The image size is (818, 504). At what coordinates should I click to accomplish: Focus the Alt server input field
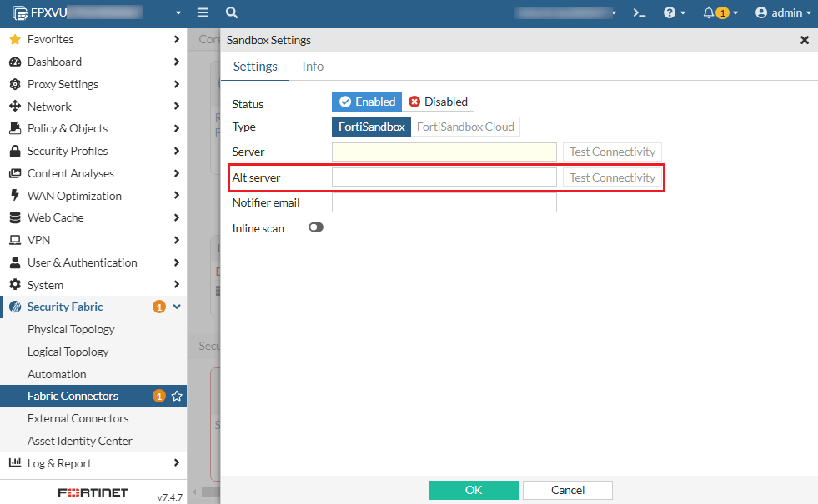tap(444, 177)
